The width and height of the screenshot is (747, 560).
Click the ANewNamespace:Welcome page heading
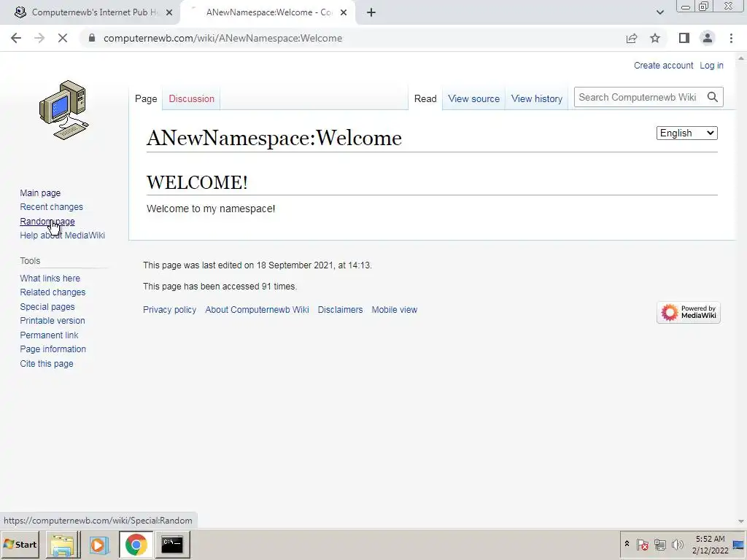click(x=274, y=138)
